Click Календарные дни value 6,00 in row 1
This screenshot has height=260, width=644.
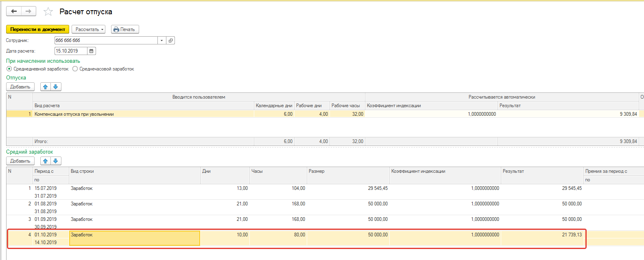pyautogui.click(x=288, y=114)
